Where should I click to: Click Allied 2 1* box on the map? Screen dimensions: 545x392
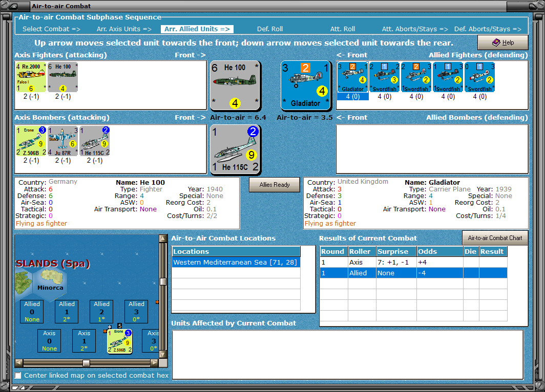[101, 312]
